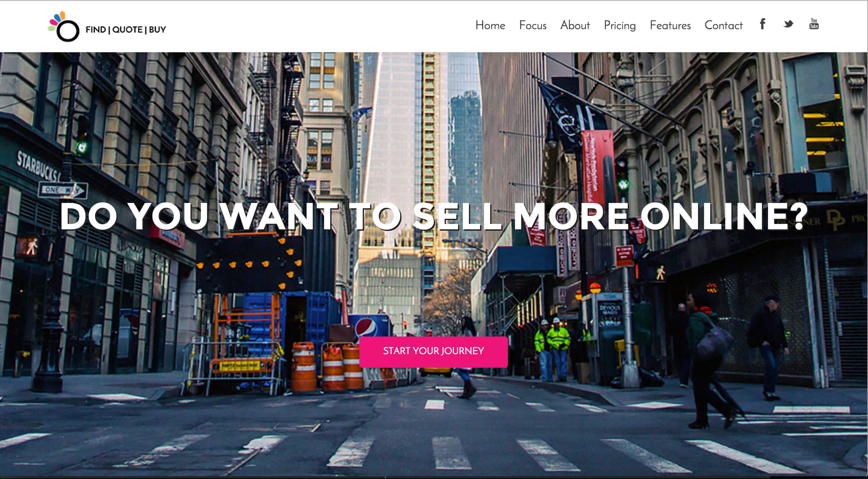Click the hero headline about selling more online

click(x=434, y=216)
